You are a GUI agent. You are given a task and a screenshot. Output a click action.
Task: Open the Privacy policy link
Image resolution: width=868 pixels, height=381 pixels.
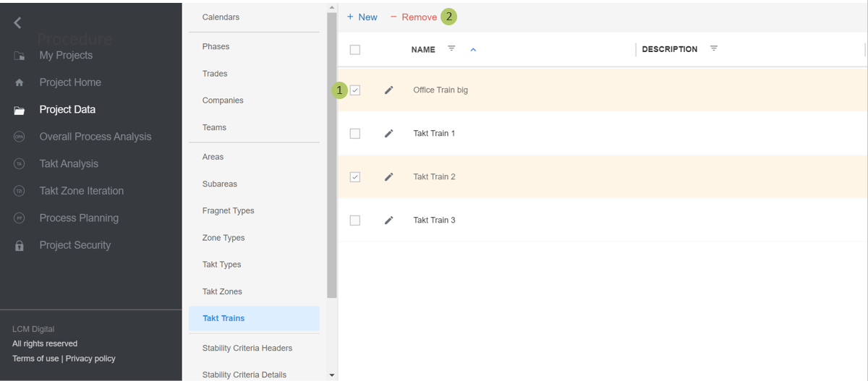[90, 359]
